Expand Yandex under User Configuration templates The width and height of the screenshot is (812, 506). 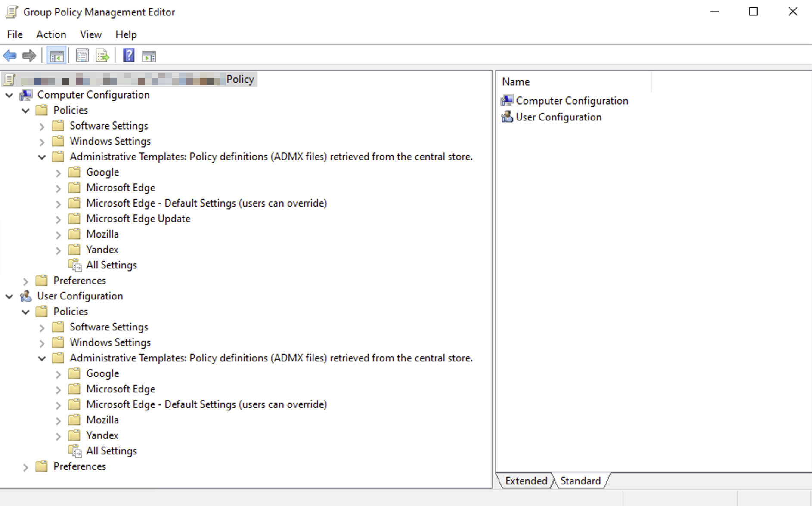pos(58,436)
